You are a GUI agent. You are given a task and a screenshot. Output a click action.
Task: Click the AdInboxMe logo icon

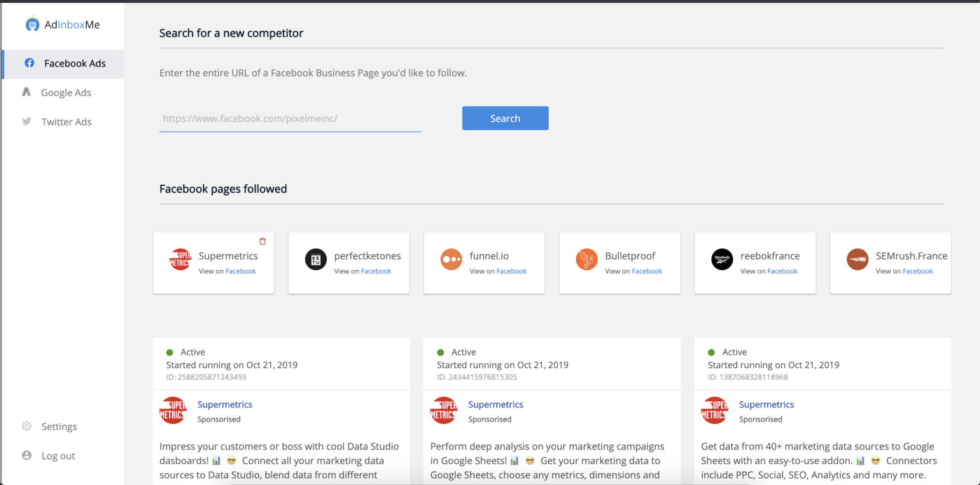(x=32, y=24)
